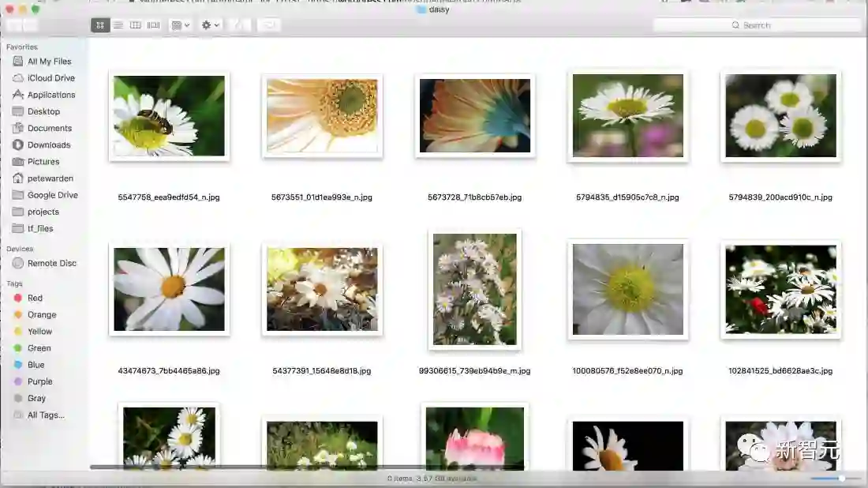Open Applications folder in sidebar
Image resolution: width=868 pixels, height=488 pixels.
click(51, 95)
